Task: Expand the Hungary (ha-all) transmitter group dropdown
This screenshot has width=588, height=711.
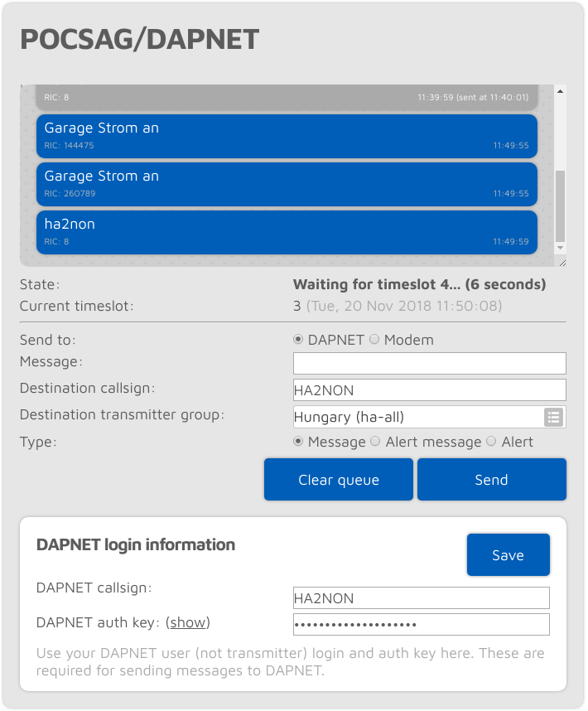Action: (418, 417)
